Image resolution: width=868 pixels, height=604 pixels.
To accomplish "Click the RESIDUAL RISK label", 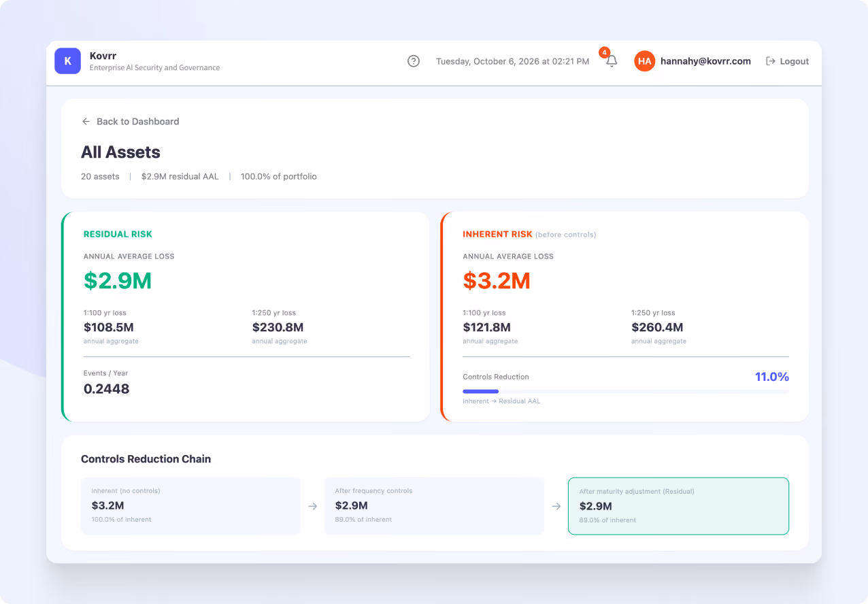I will pyautogui.click(x=118, y=234).
